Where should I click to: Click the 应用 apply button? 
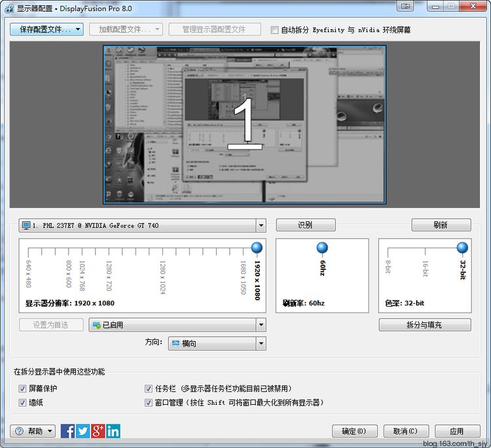pos(457,432)
